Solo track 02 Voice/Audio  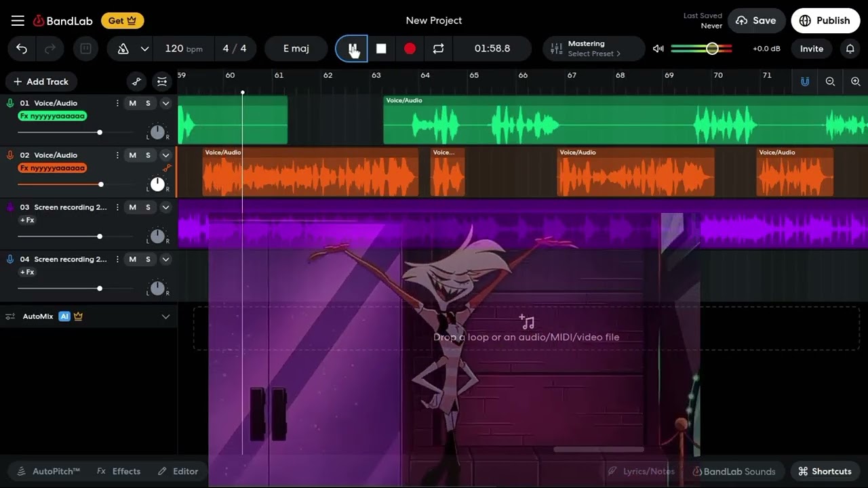(148, 155)
